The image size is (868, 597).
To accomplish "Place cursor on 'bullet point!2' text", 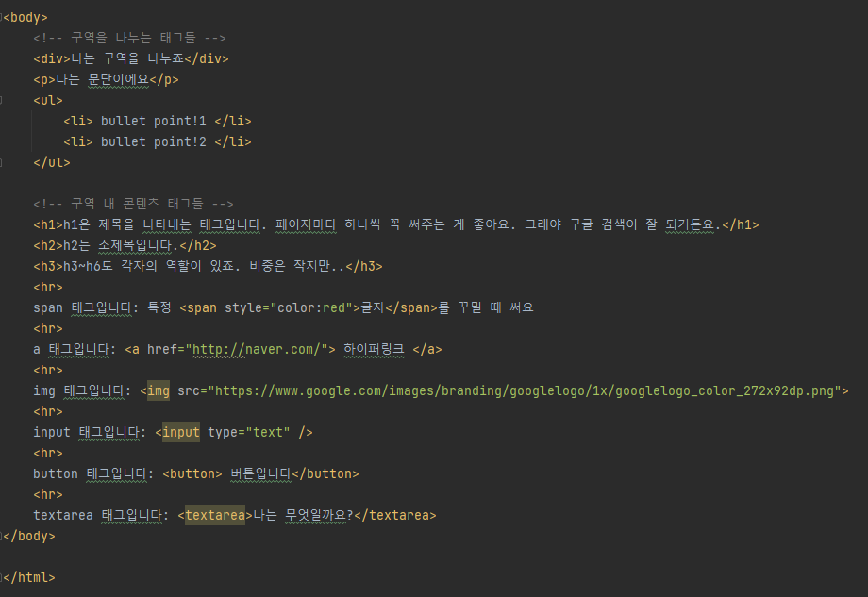I will [x=154, y=142].
